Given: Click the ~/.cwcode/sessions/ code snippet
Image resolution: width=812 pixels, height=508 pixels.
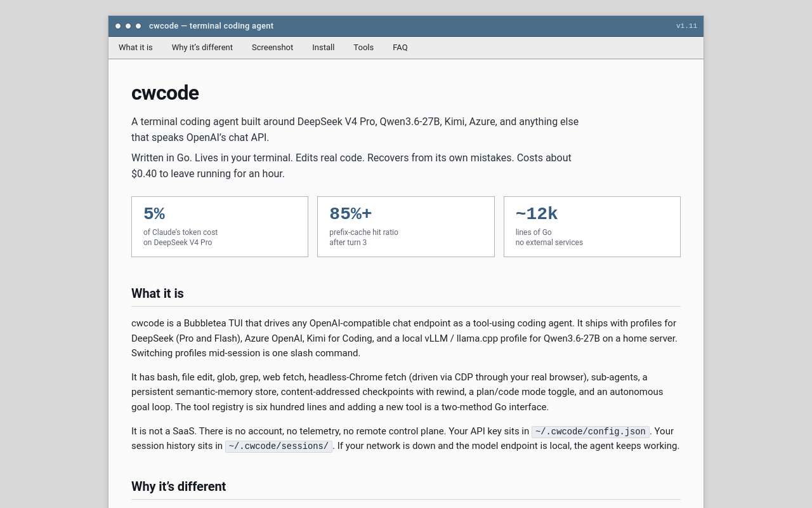Looking at the screenshot, I should [x=278, y=446].
